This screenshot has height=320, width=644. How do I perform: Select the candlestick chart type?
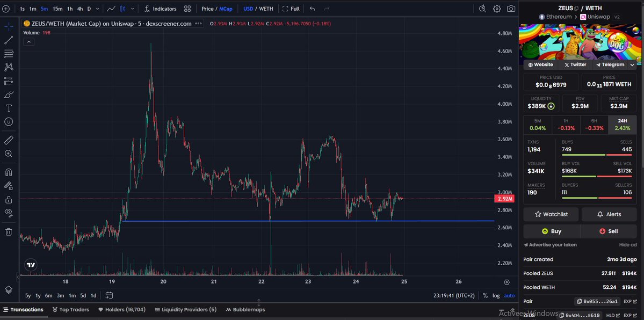[x=123, y=9]
